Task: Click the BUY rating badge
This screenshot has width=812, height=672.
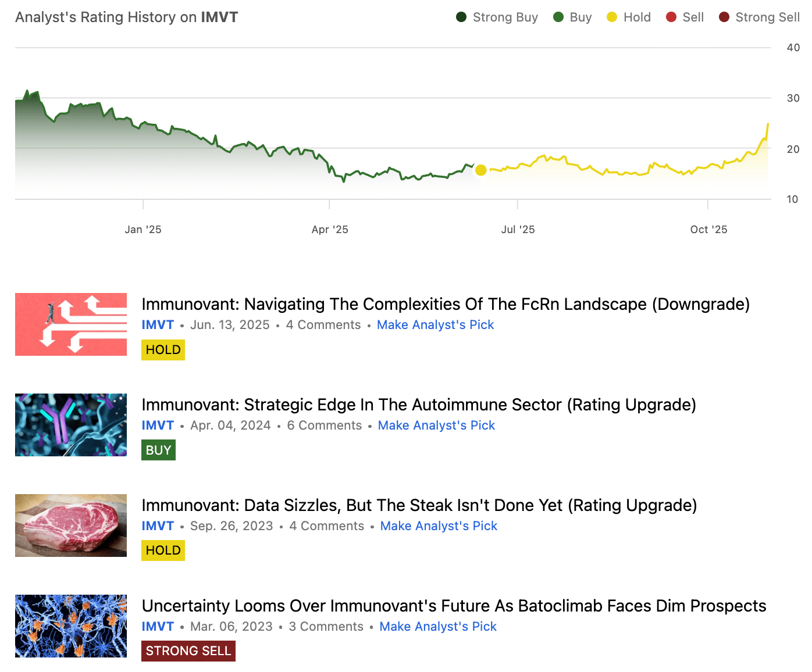Action: click(x=158, y=451)
